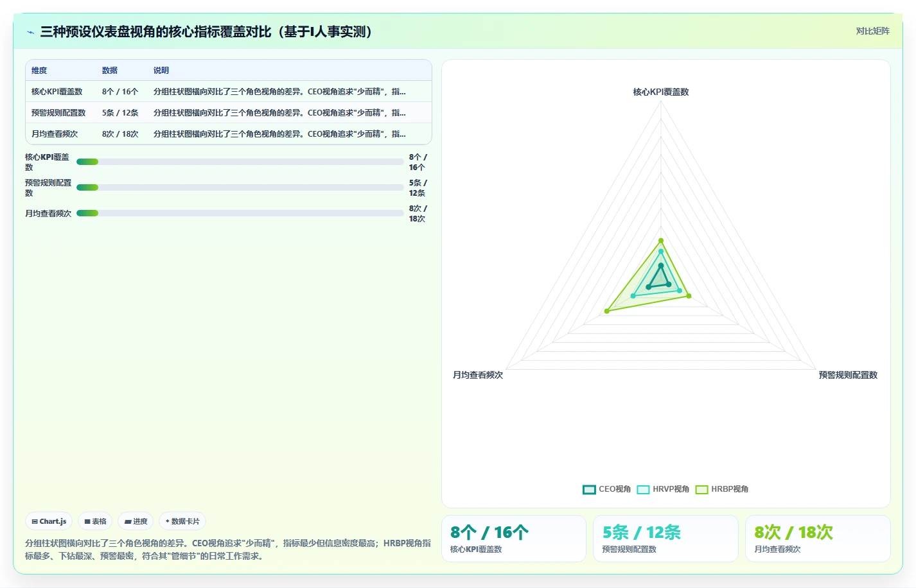This screenshot has height=588, width=916.
Task: Click the 维度 column header
Action: coord(39,71)
